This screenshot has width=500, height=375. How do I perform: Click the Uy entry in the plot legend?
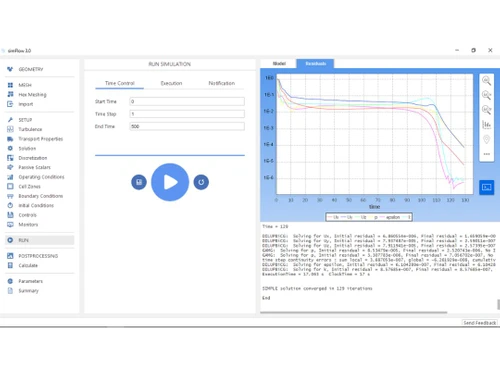click(347, 217)
